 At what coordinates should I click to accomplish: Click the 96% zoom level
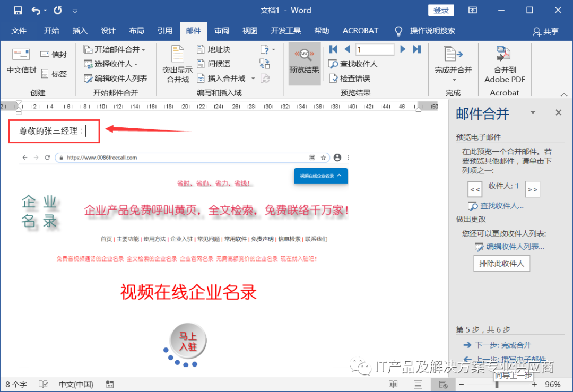(552, 385)
